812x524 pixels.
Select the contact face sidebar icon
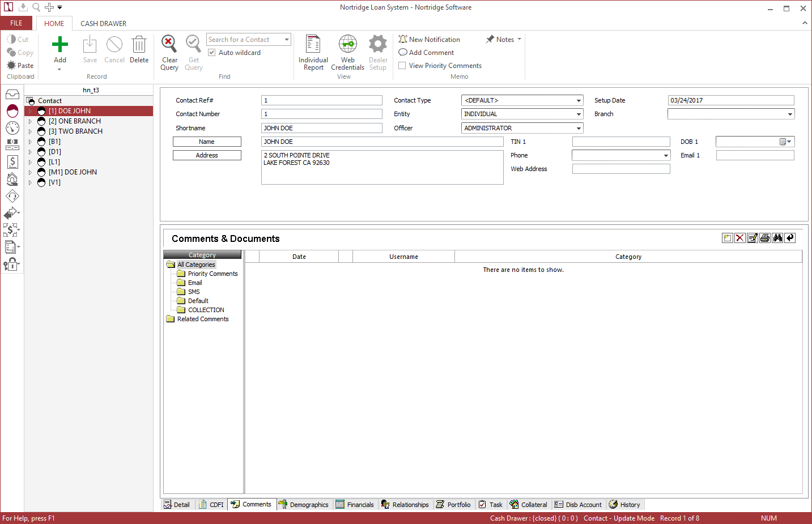tap(12, 111)
